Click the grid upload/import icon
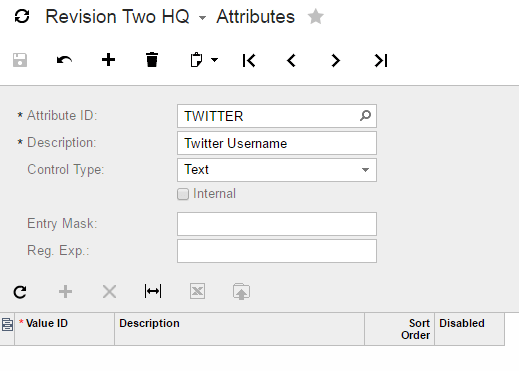Viewport: 519px width, 371px height. click(x=241, y=292)
